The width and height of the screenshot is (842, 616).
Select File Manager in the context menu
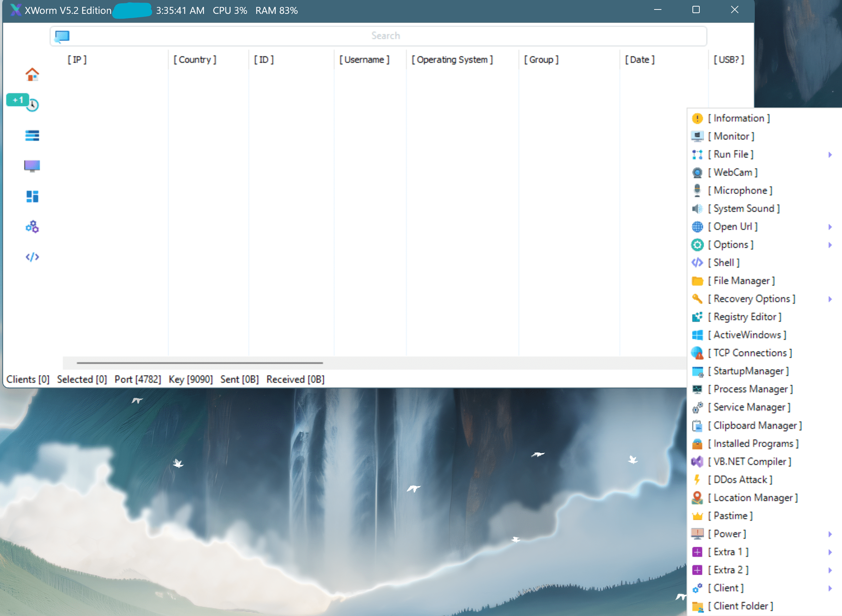pos(743,281)
